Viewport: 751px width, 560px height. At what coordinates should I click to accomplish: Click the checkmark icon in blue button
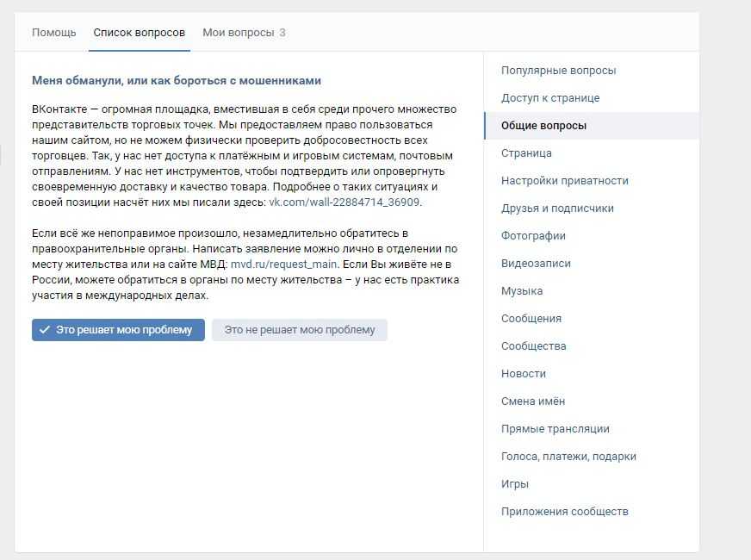pyautogui.click(x=45, y=330)
